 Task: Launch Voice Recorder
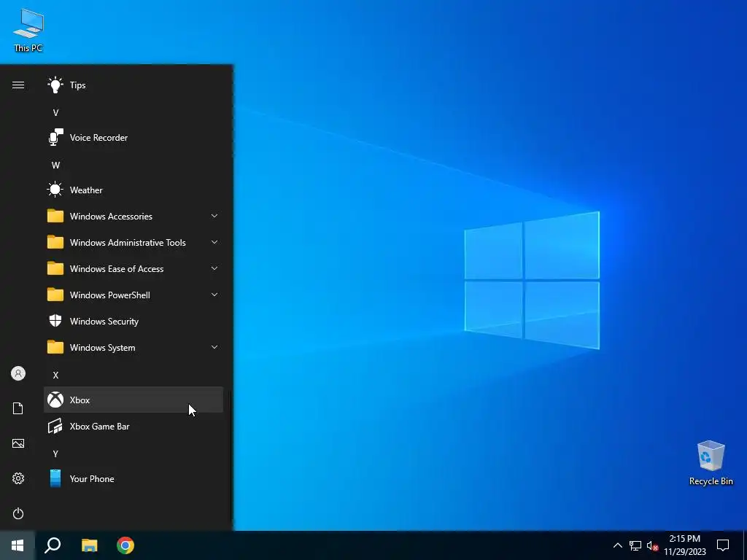(133, 138)
